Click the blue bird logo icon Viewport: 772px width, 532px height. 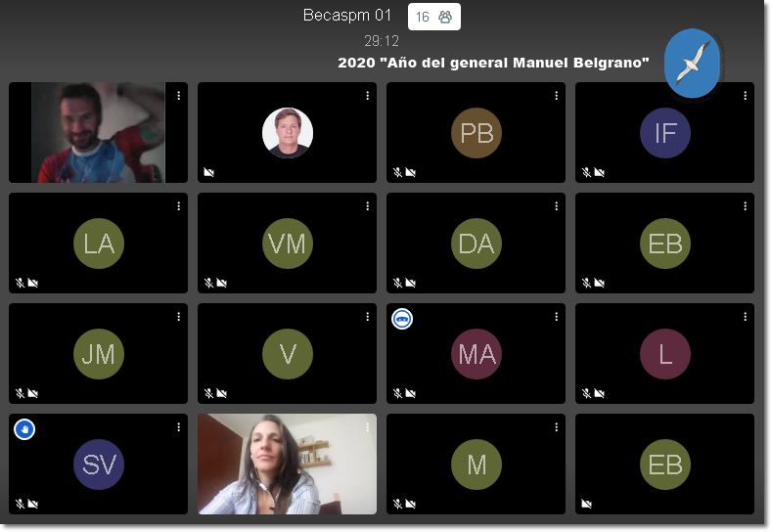pyautogui.click(x=692, y=64)
